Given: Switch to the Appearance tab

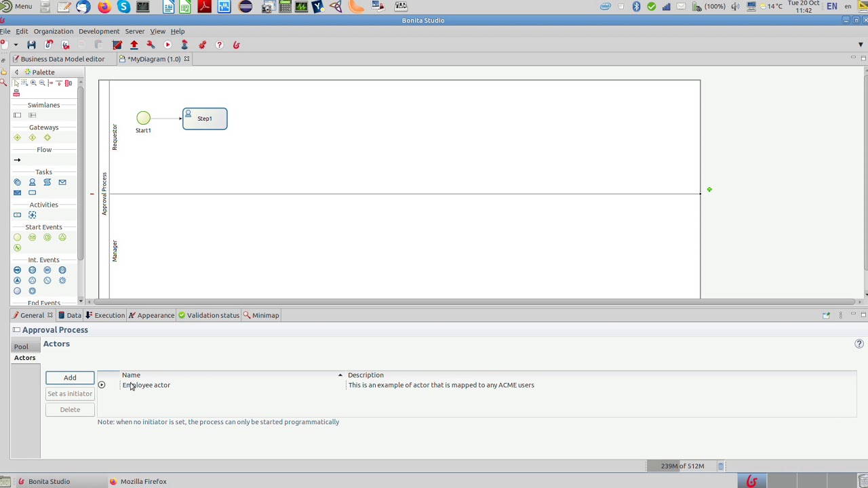Looking at the screenshot, I should (x=152, y=315).
